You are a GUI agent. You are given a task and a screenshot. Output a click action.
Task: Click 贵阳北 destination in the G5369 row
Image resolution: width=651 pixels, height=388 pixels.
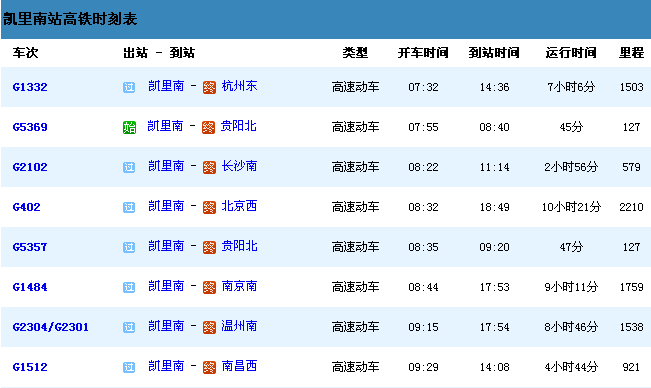(x=238, y=126)
